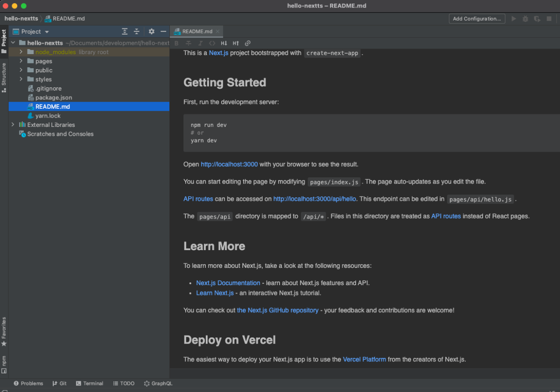
Task: Click the Getting Started heading
Action: click(225, 83)
